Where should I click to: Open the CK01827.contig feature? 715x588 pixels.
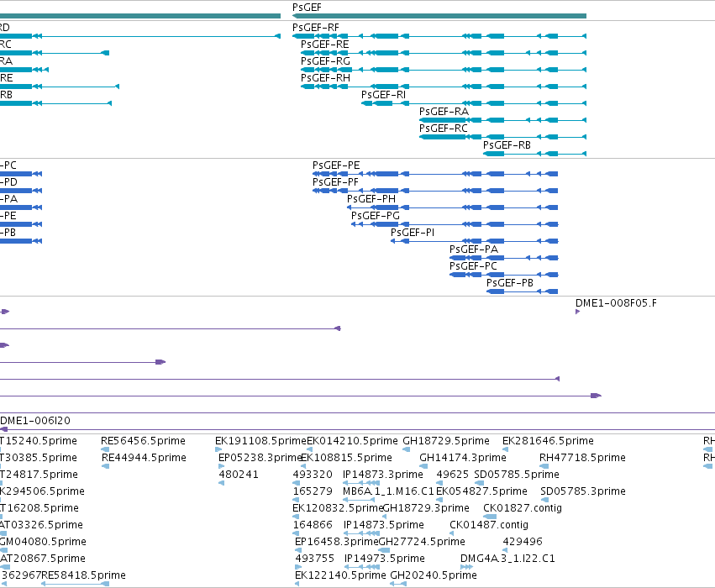(x=523, y=508)
